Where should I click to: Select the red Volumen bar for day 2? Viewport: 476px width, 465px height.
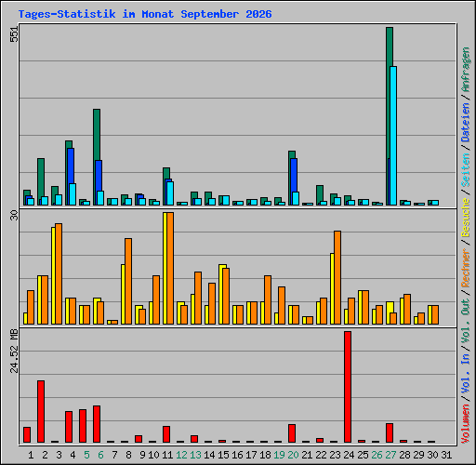[41, 412]
